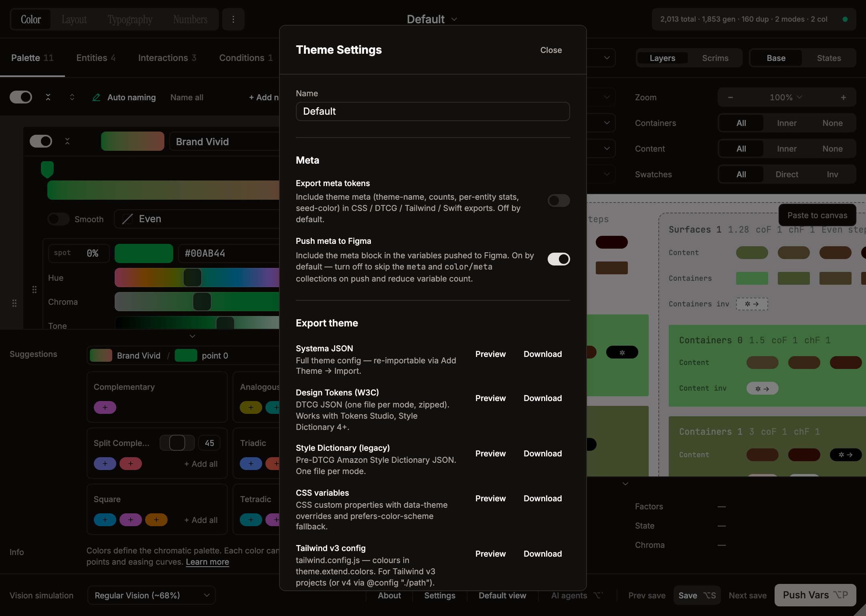866x616 pixels.
Task: Click the collapse-all icon next to palette toggle
Action: pyautogui.click(x=48, y=97)
